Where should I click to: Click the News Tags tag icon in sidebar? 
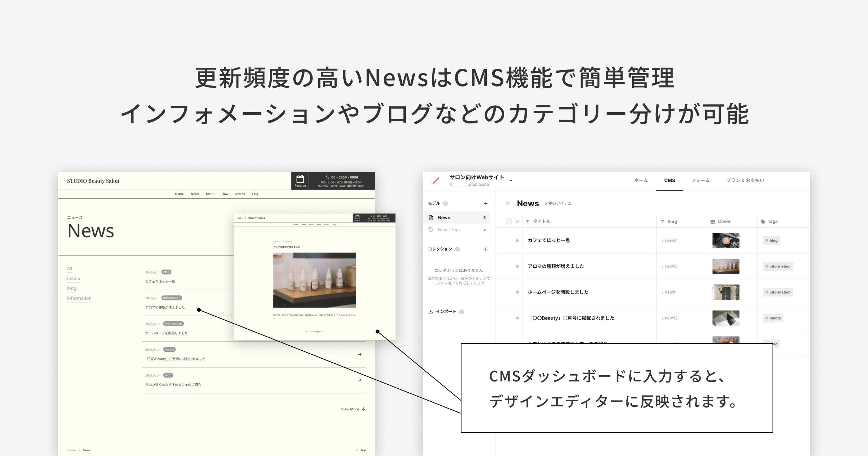pos(431,229)
